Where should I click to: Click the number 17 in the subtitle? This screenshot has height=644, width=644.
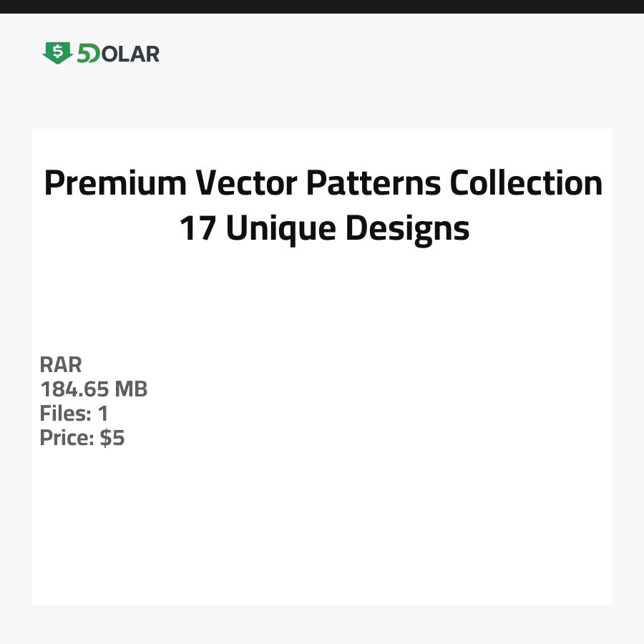[198, 229]
